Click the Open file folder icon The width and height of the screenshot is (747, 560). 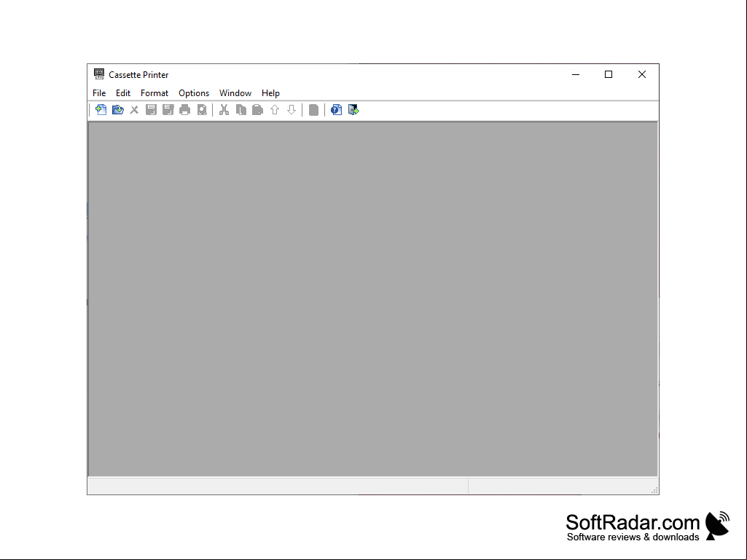pos(117,110)
